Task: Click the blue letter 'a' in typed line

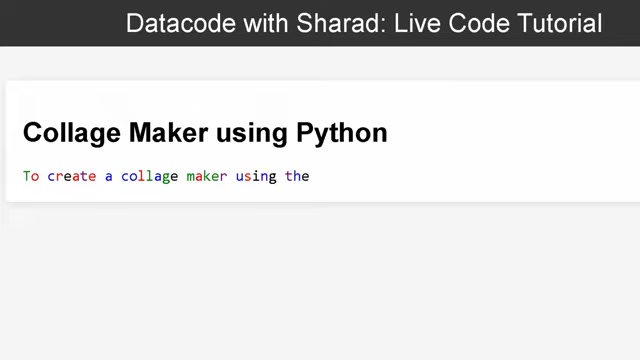Action: click(x=109, y=177)
